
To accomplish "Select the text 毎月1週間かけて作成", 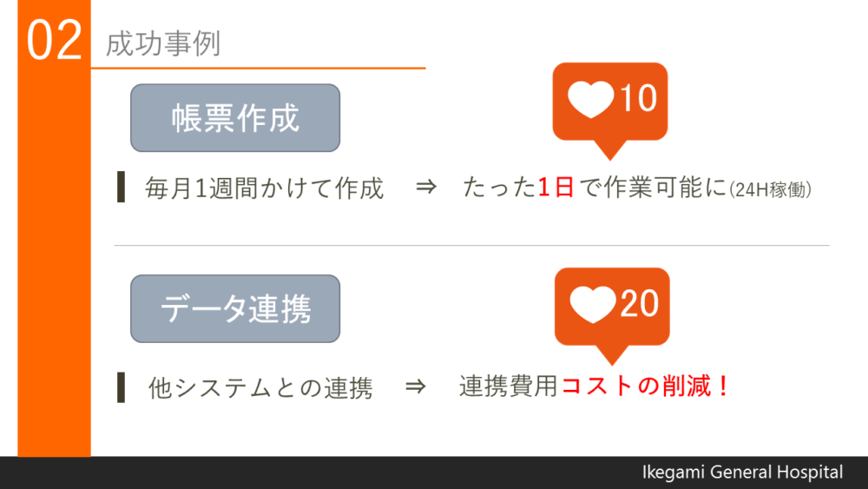I will pos(264,188).
